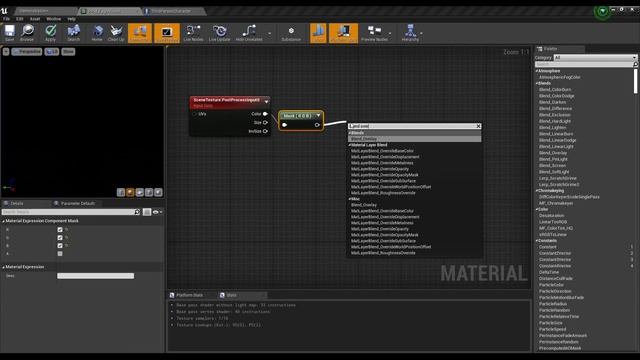Switch to the Stats tab

tap(232, 295)
